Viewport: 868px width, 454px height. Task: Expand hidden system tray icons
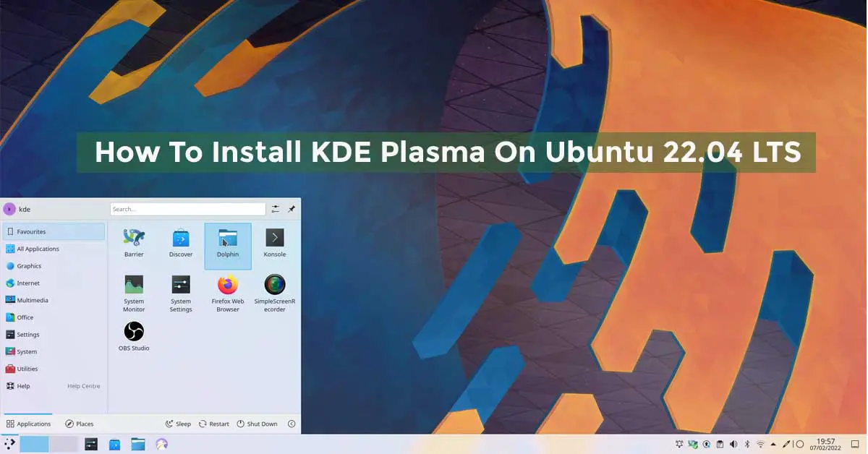pyautogui.click(x=773, y=444)
